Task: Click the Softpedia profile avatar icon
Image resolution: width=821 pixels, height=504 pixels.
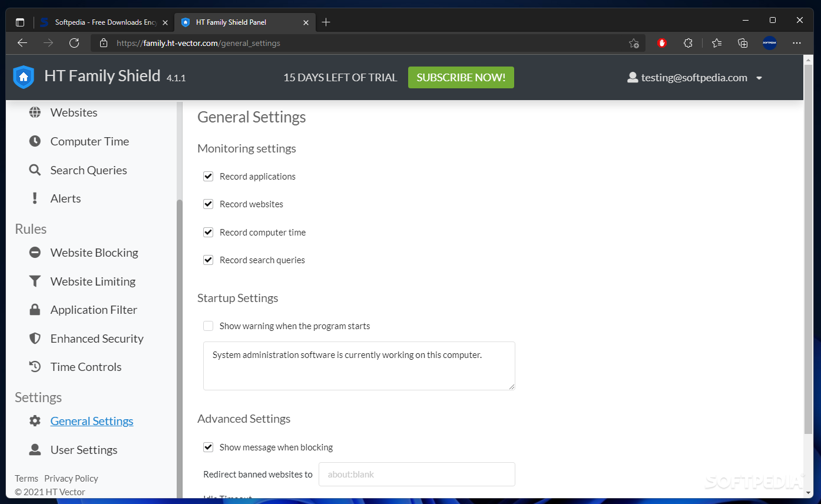Action: pos(770,43)
